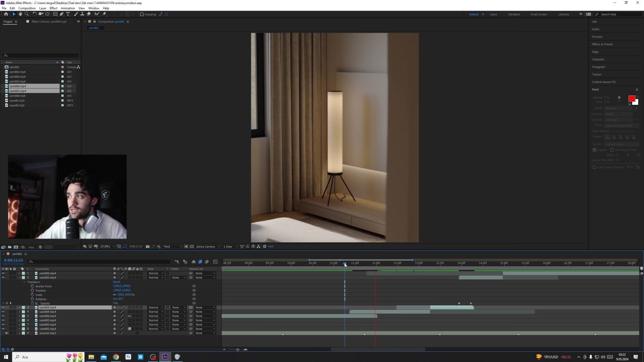
Task: Select the Clone Stamp tool
Action: (x=82, y=14)
